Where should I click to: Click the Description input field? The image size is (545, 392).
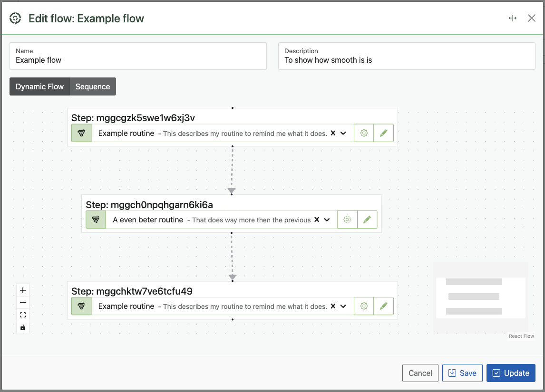[x=407, y=56]
